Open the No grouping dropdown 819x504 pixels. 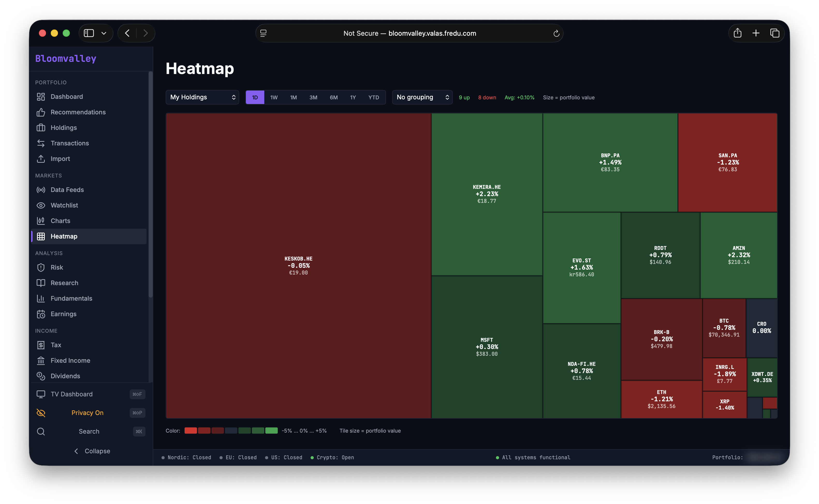pos(422,97)
